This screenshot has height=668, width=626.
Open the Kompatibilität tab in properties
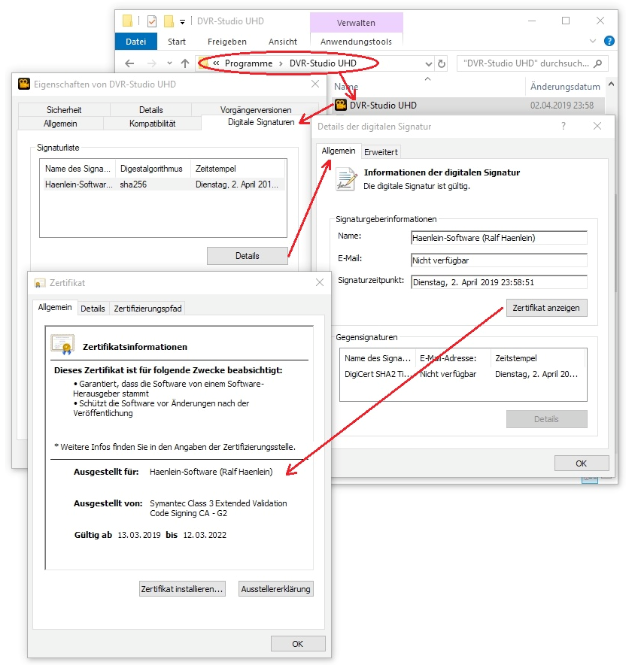coord(152,123)
